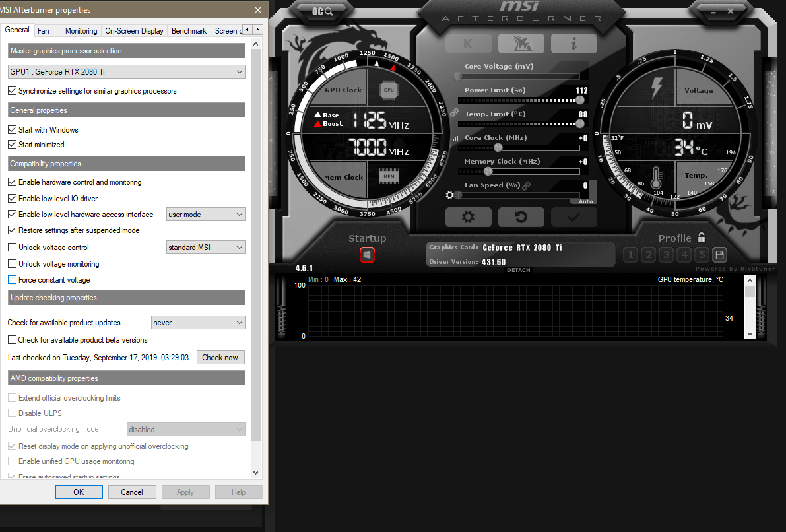Toggle Enable low-level IO driver
Viewport: 786px width, 532px height.
pyautogui.click(x=13, y=199)
